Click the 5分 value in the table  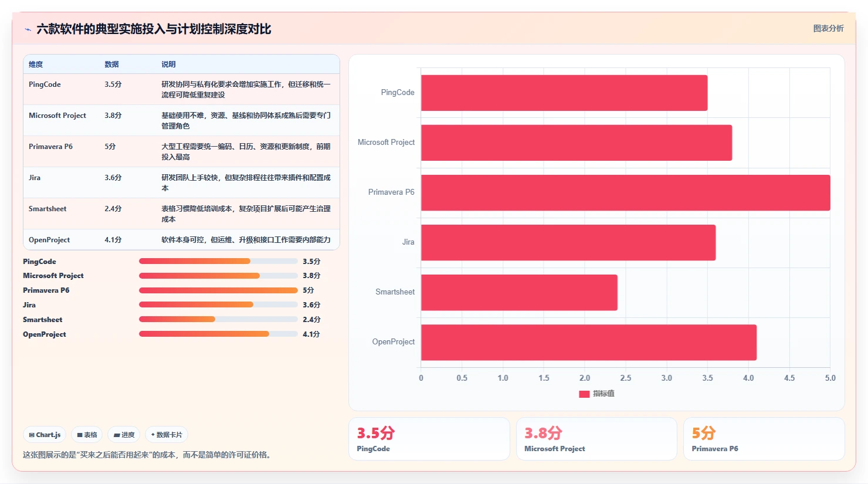pyautogui.click(x=110, y=147)
